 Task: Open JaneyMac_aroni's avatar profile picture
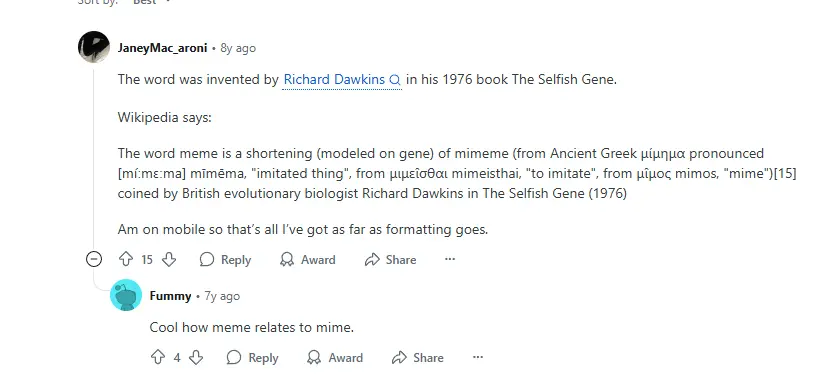pos(94,47)
